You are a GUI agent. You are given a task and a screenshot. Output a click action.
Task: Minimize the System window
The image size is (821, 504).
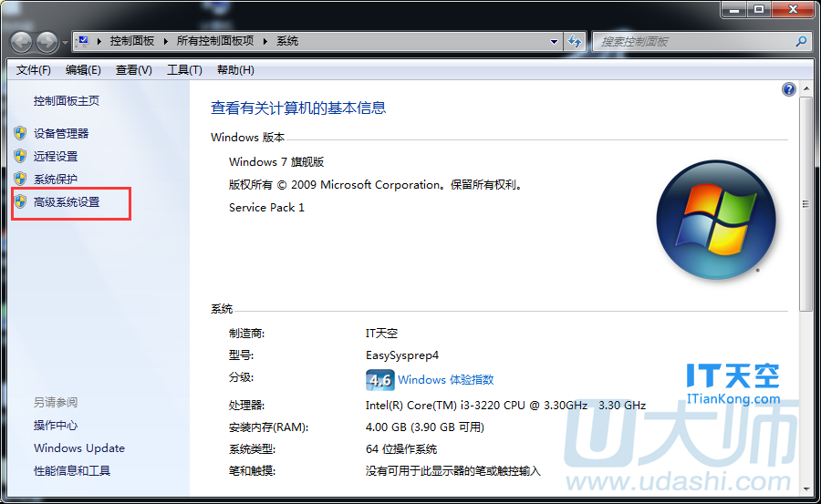click(x=734, y=9)
